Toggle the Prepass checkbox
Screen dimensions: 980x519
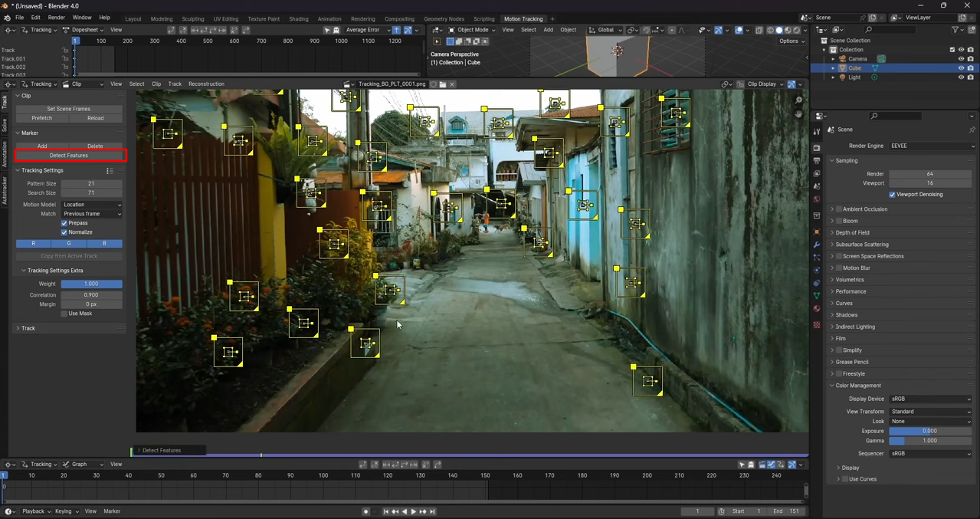64,223
